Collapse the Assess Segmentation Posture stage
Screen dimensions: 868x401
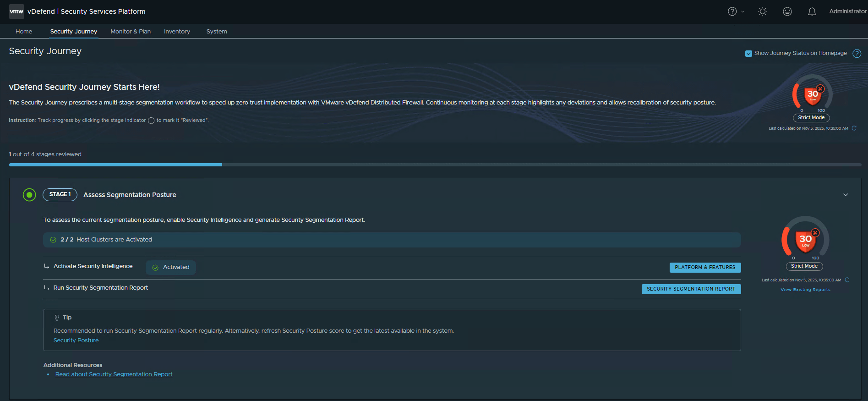click(846, 195)
